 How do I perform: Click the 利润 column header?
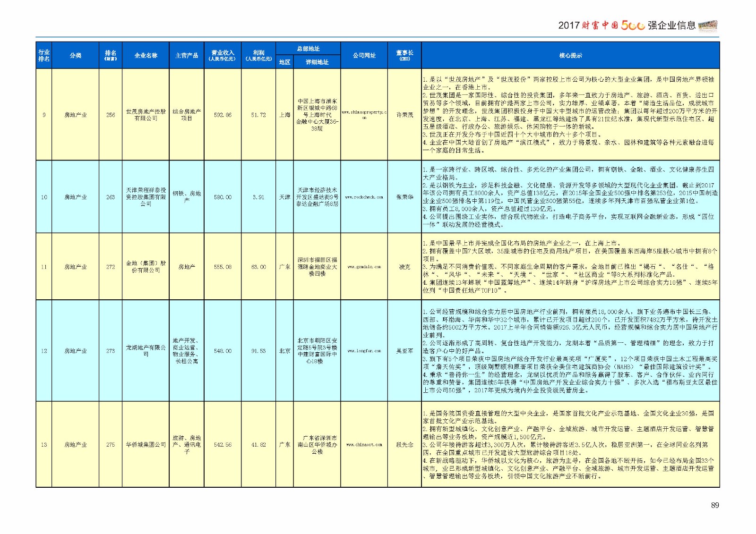(258, 55)
